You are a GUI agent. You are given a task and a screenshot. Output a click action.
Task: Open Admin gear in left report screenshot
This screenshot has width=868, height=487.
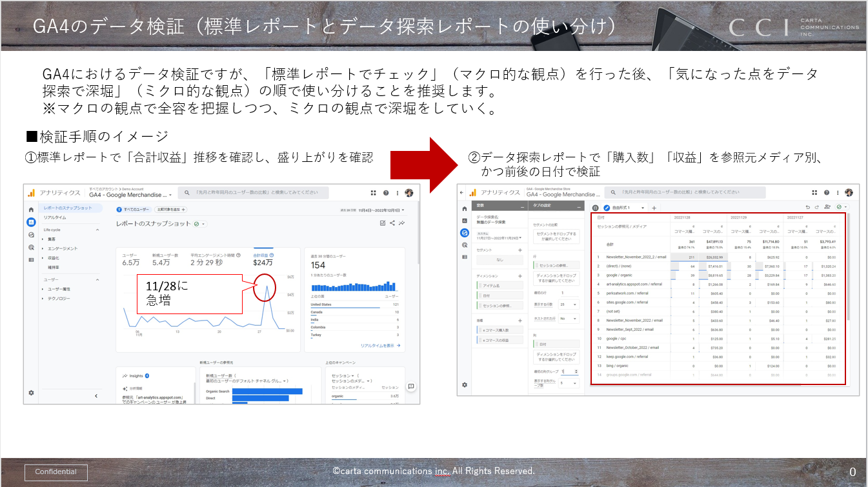coord(31,393)
